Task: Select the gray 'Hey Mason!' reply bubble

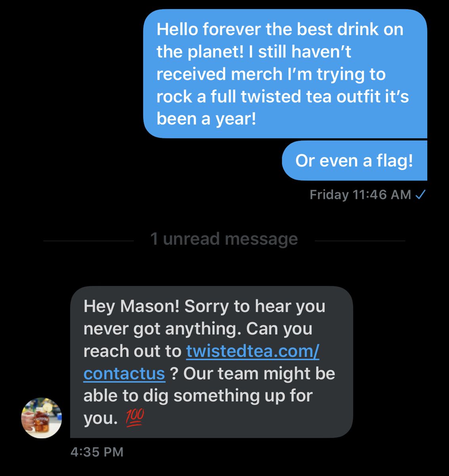Action: click(x=211, y=362)
